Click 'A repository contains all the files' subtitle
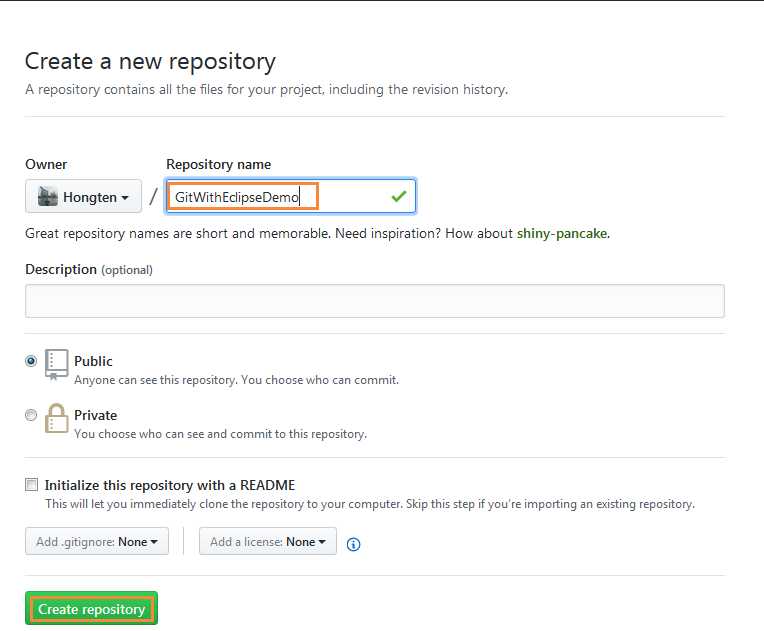This screenshot has width=764, height=631. tap(267, 90)
